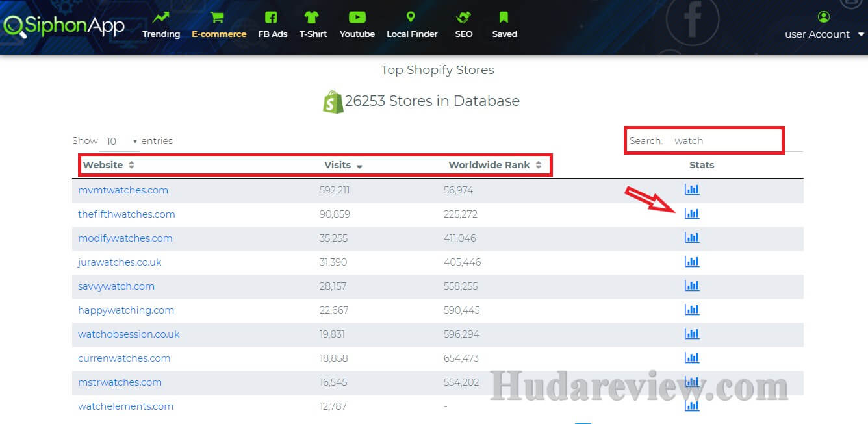Select the 558,255 worldwide rank value
Image resolution: width=868 pixels, height=424 pixels.
click(x=461, y=286)
